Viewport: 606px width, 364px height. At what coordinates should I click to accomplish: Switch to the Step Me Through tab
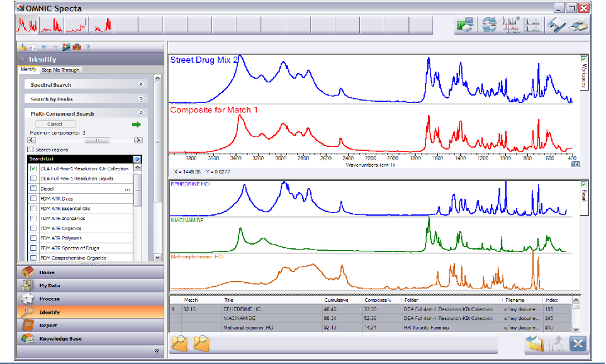[x=60, y=70]
